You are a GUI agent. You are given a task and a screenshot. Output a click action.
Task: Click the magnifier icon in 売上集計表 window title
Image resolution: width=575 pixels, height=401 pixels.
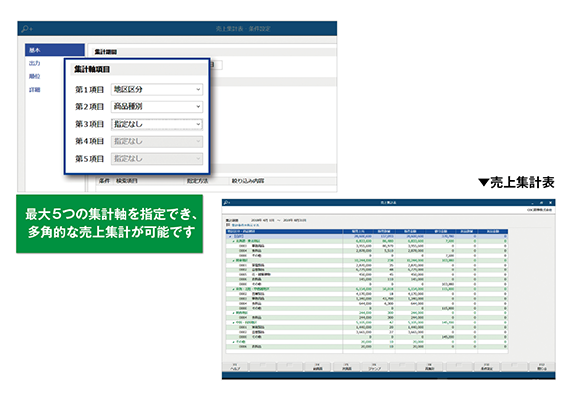point(226,202)
